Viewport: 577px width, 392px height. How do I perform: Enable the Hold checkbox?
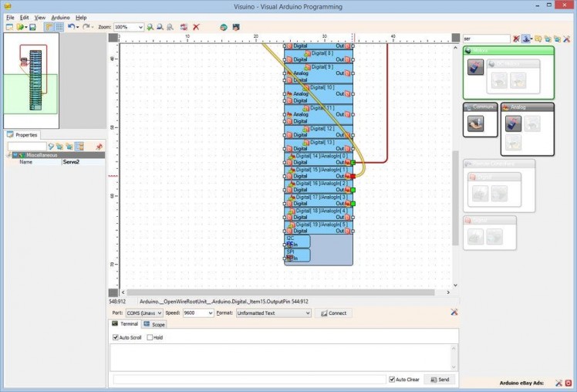150,337
